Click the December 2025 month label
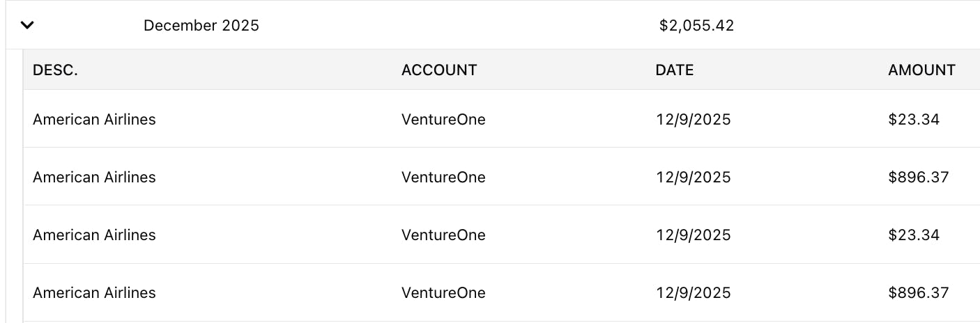980x323 pixels. point(201,26)
